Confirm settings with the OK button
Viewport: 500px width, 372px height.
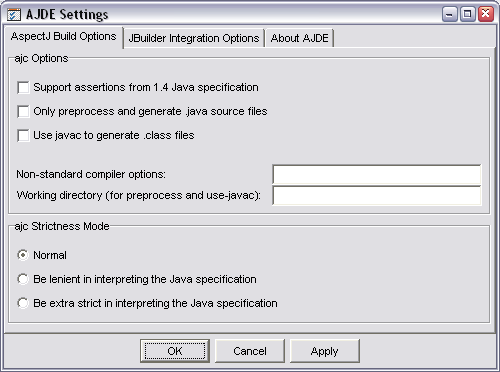click(x=175, y=351)
